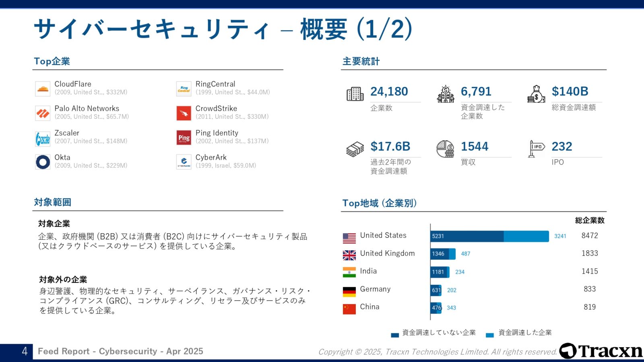Click the CrowdStrike red logo
This screenshot has height=362, width=644.
[184, 113]
